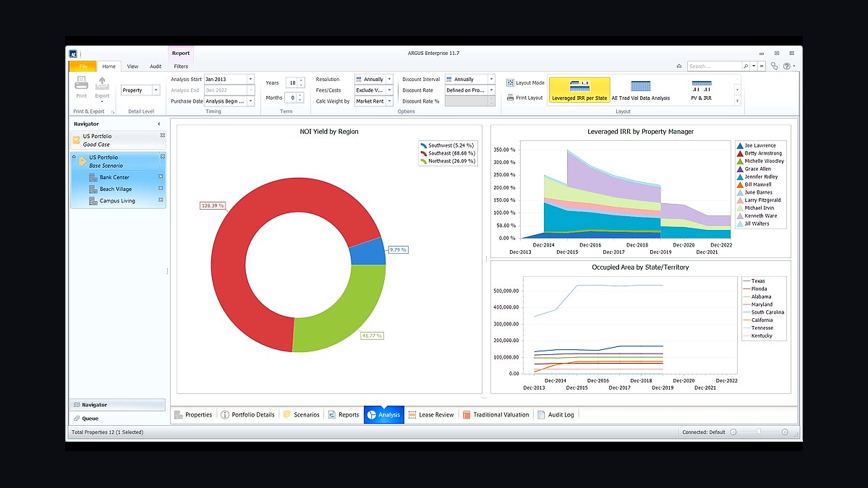Click the Southeast legend entry

click(447, 153)
